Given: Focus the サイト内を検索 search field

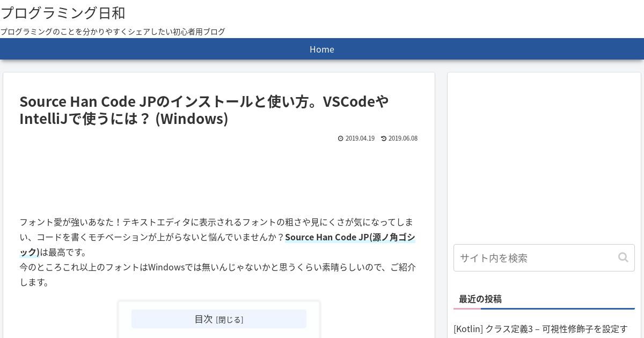Looking at the screenshot, I should 544,258.
